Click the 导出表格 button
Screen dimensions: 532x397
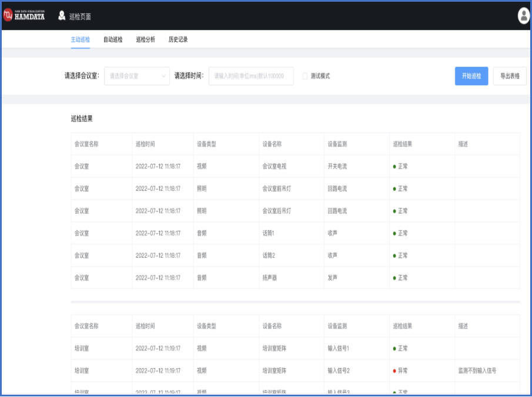coord(509,76)
